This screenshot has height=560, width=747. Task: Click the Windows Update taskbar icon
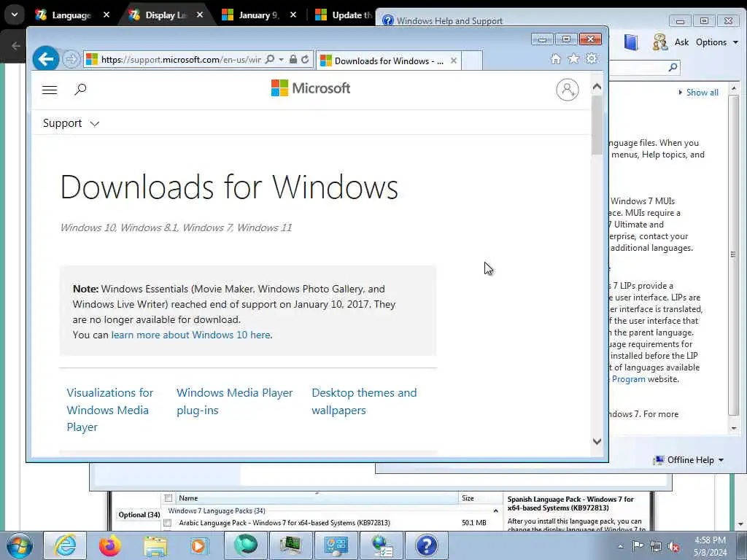[x=381, y=545]
